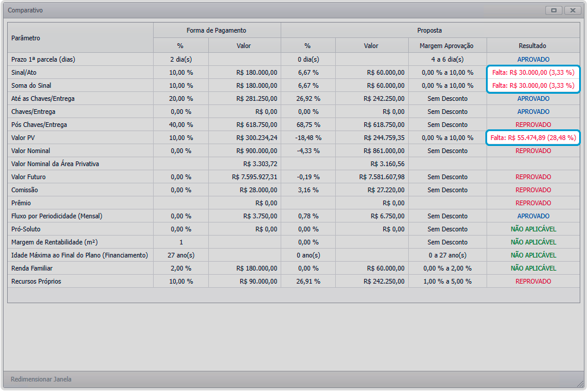Viewport: 588px width, 391px height.
Task: Click the 68,75 % proposal percentage
Action: [x=309, y=125]
